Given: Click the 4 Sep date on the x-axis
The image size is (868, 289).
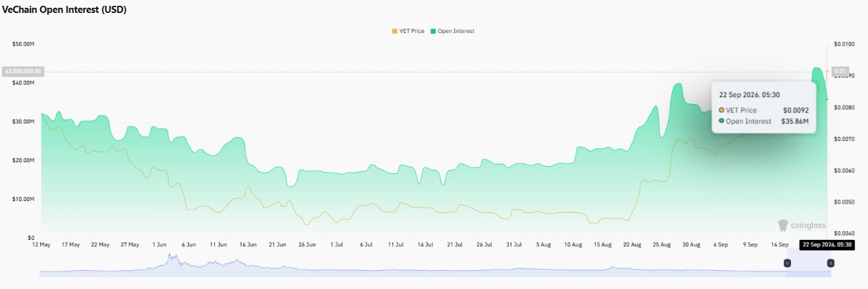Looking at the screenshot, I should (721, 245).
